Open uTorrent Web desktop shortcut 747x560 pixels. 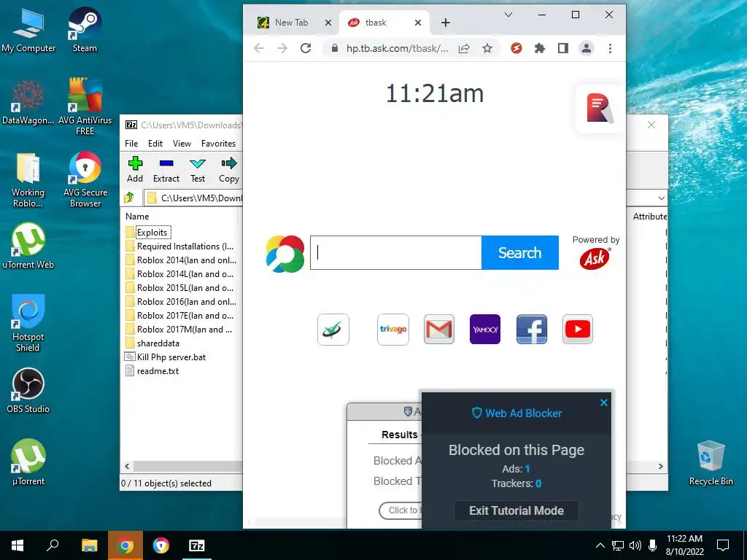28,246
